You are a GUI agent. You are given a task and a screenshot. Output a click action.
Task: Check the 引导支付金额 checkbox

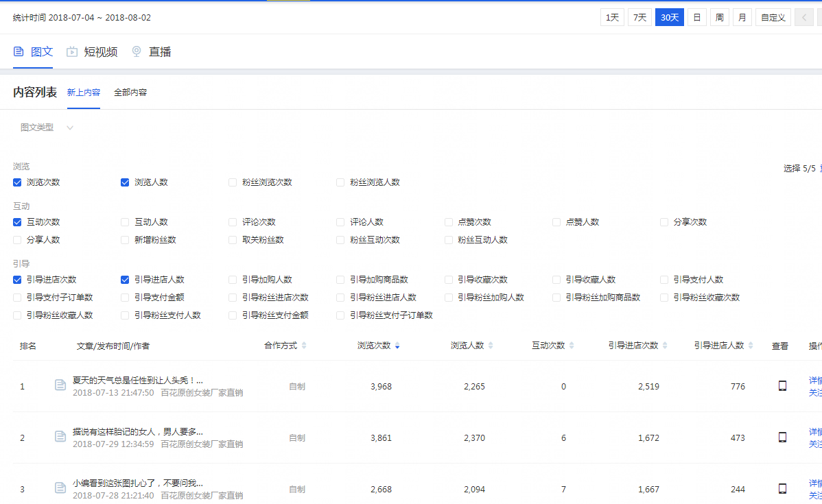pos(125,298)
